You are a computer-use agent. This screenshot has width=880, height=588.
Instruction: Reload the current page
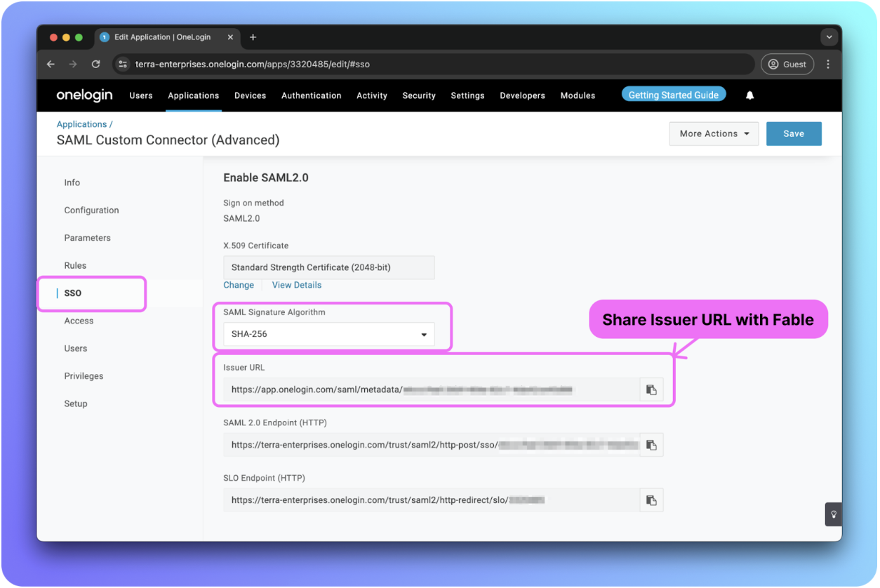click(x=95, y=64)
